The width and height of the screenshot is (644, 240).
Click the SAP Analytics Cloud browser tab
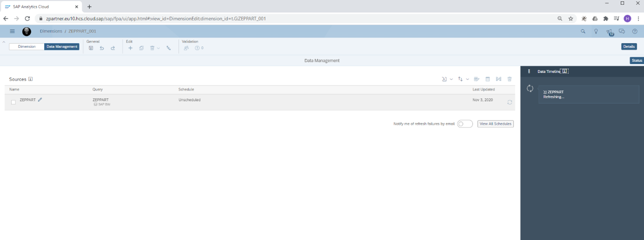pyautogui.click(x=43, y=6)
